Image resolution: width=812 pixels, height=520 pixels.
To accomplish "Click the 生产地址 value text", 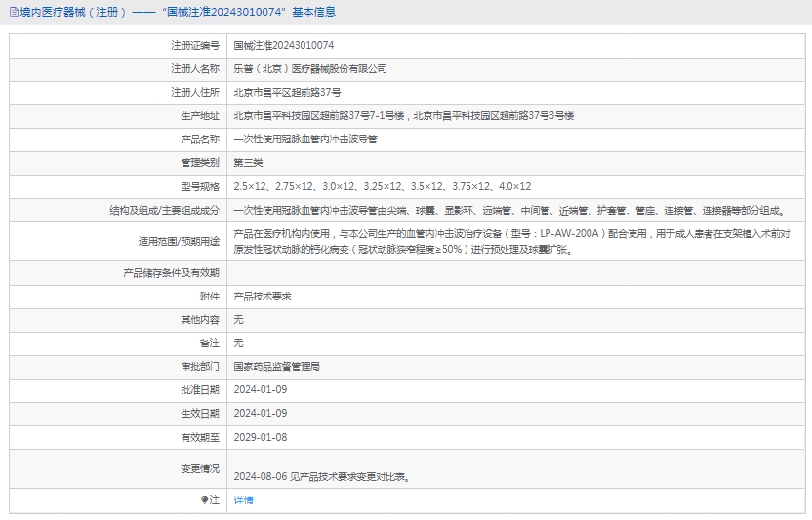I will 403,116.
